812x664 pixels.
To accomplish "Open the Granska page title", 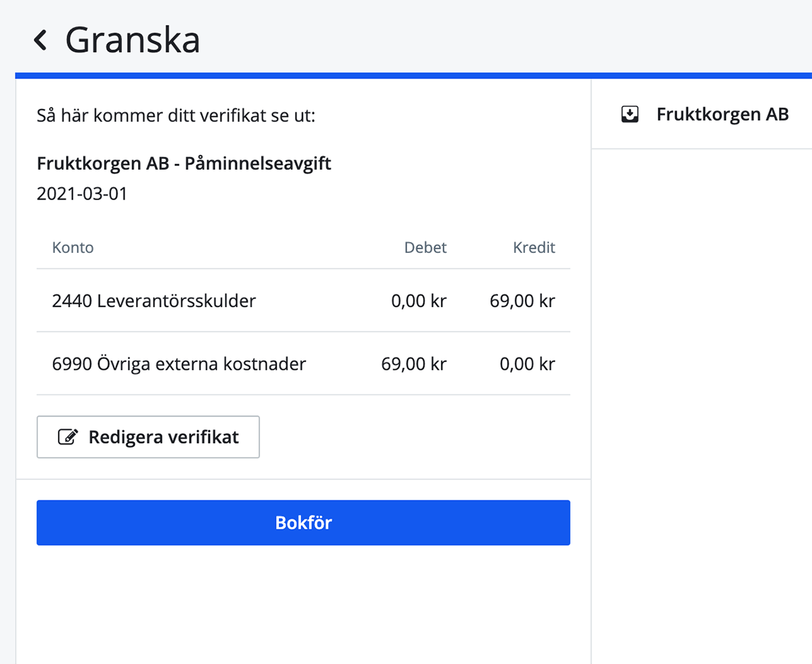I will coord(132,40).
